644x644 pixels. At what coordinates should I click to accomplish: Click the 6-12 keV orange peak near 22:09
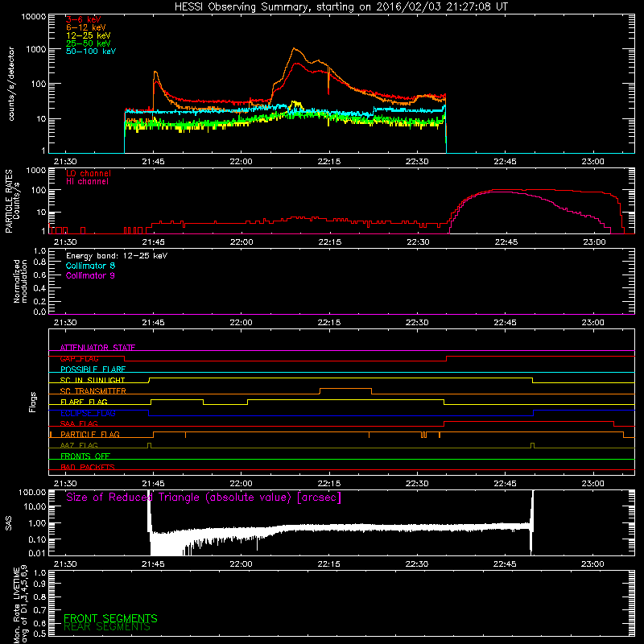[x=294, y=49]
